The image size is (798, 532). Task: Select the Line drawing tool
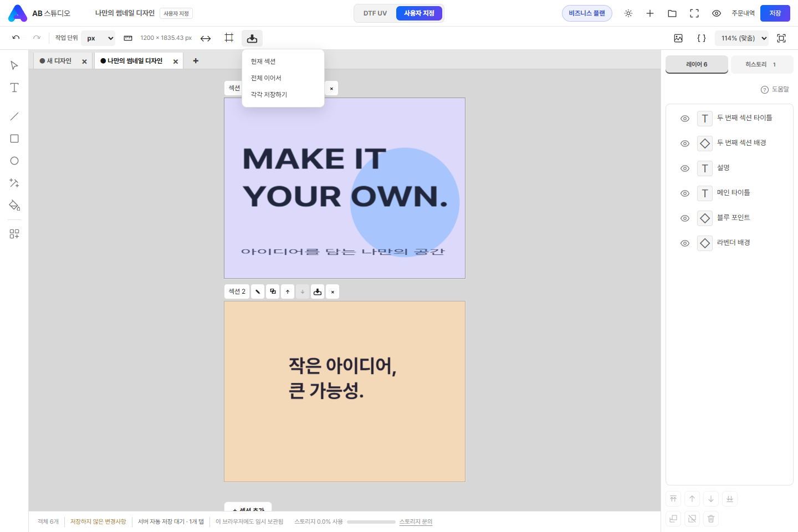coord(14,116)
